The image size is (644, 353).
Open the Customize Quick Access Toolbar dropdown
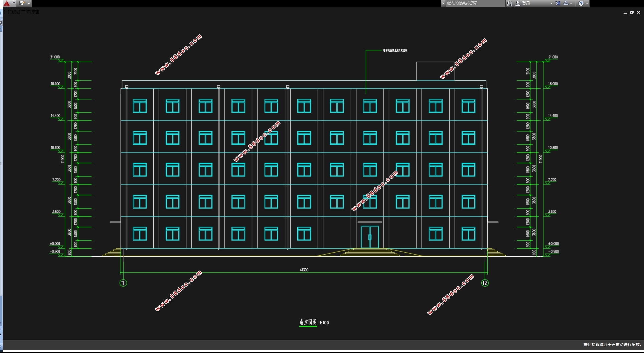coord(29,3)
